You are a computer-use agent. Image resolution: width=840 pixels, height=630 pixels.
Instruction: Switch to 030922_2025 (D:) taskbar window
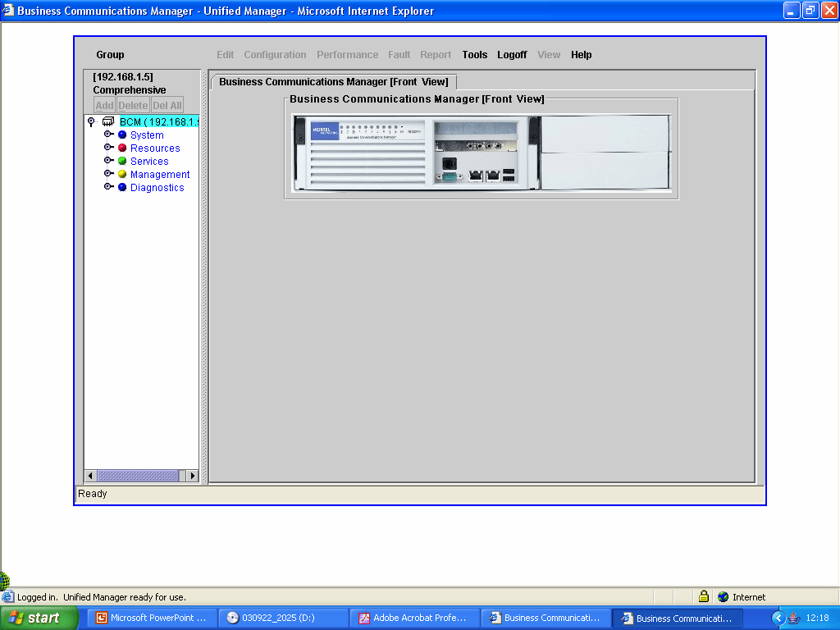click(x=283, y=619)
